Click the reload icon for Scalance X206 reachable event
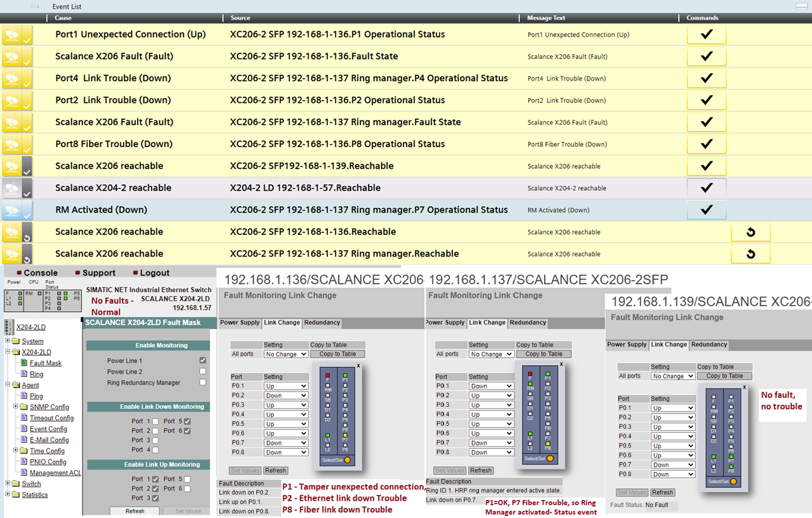812x518 pixels. point(751,232)
